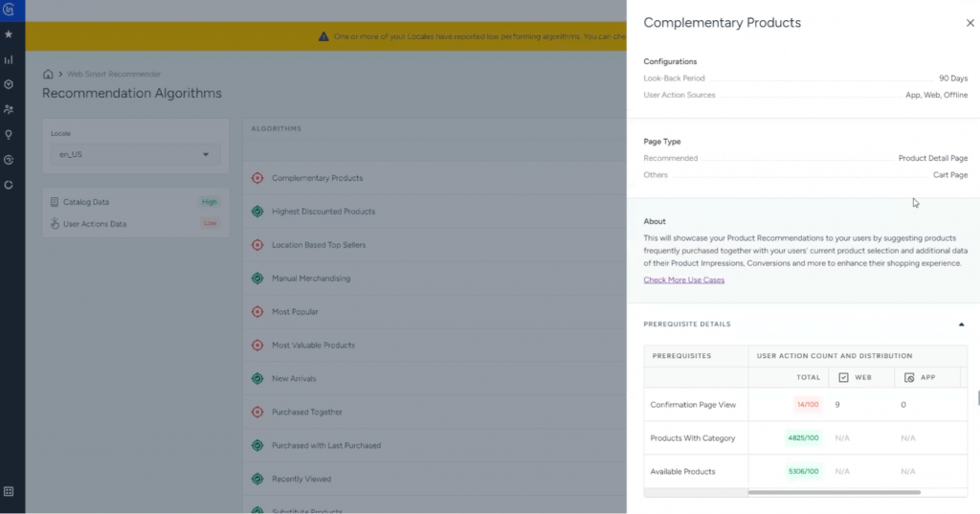Click the Low badge for User Actions Data

(x=210, y=223)
